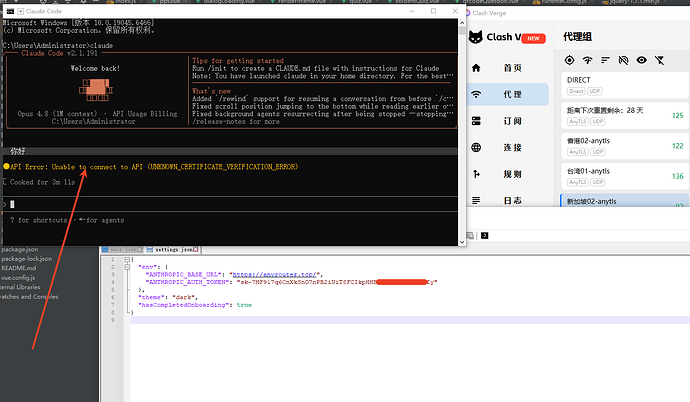Collapse the env block fold on line 2
The width and height of the screenshot is (690, 402).
coord(127,267)
